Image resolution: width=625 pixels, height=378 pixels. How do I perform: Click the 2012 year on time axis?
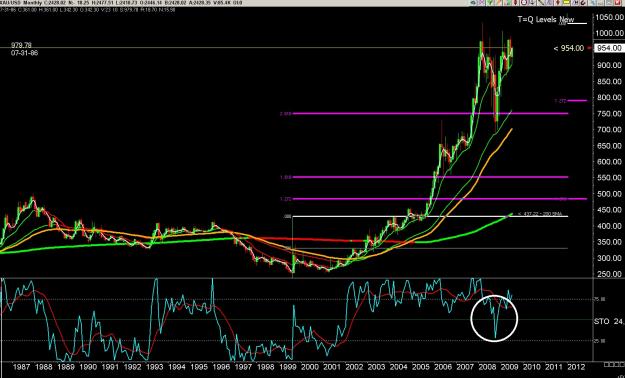(x=576, y=367)
